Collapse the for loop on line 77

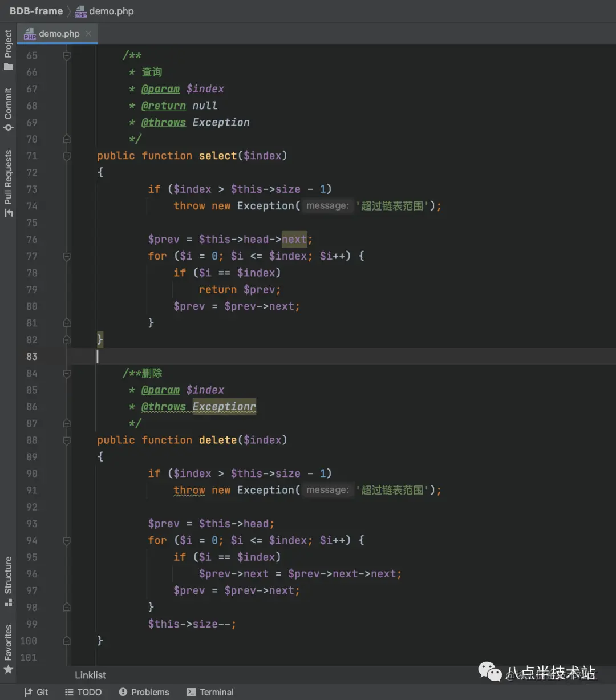67,256
